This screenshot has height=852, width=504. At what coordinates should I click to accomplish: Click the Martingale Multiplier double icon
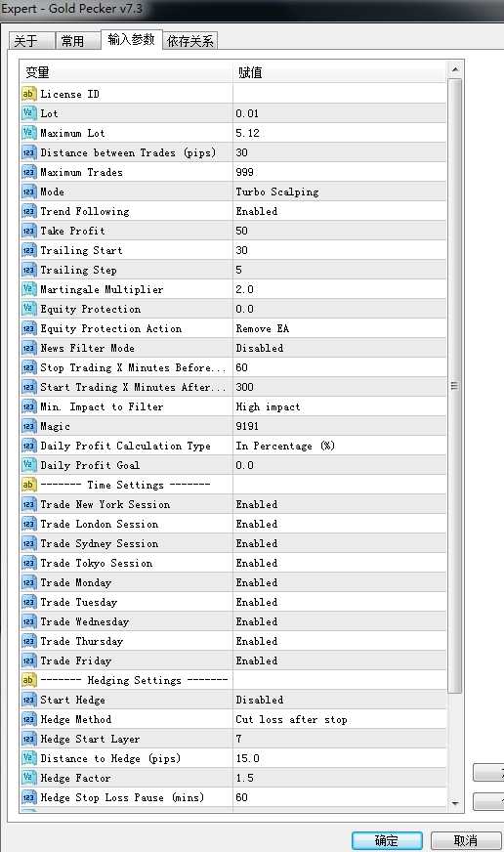coord(28,289)
